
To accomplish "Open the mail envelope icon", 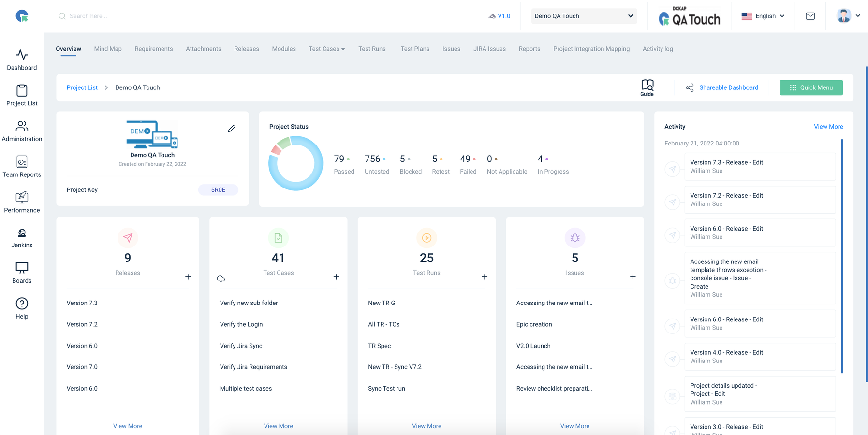I will tap(810, 16).
